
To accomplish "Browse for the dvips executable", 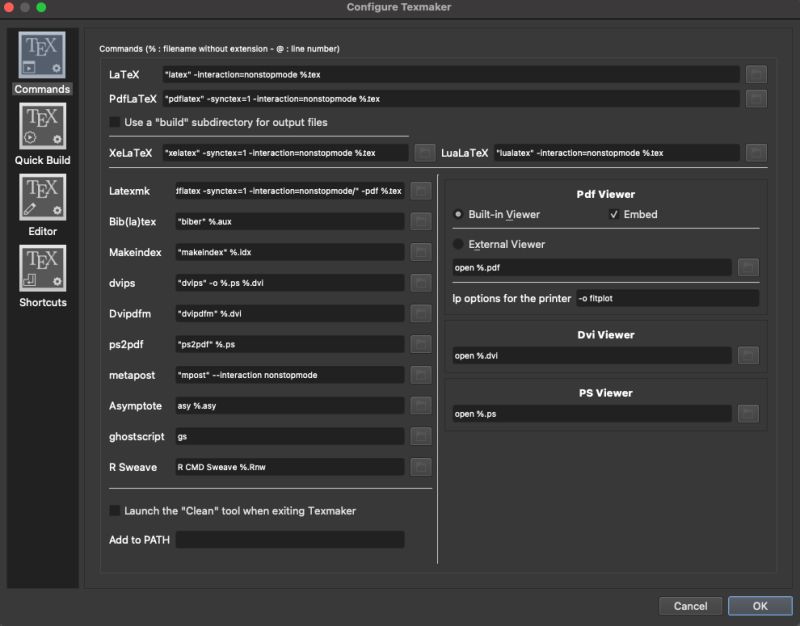I will (x=421, y=283).
